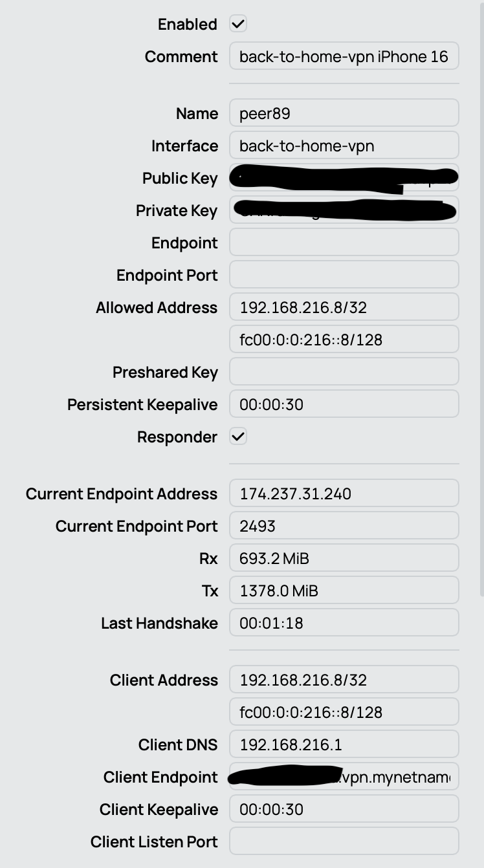Toggle the Responder checkbox
The width and height of the screenshot is (484, 868).
coord(238,437)
